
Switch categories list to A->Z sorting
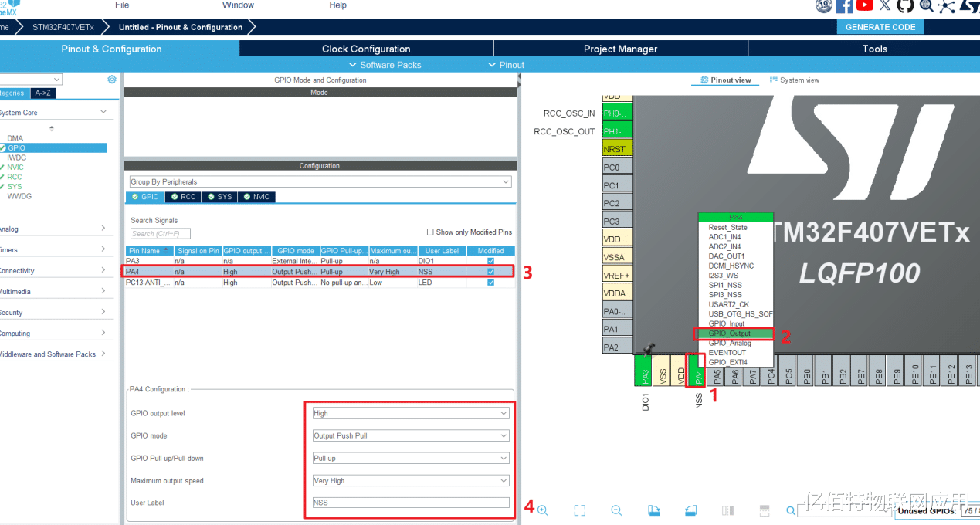[x=43, y=93]
